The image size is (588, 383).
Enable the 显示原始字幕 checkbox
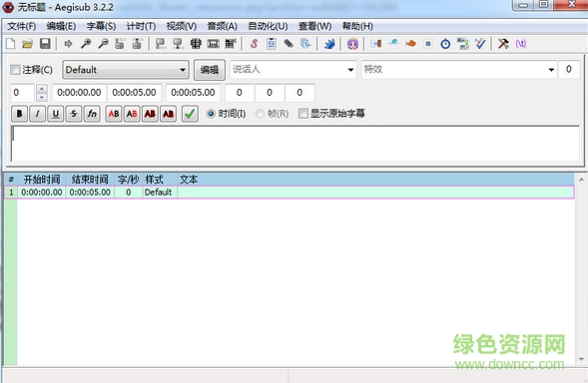(303, 113)
